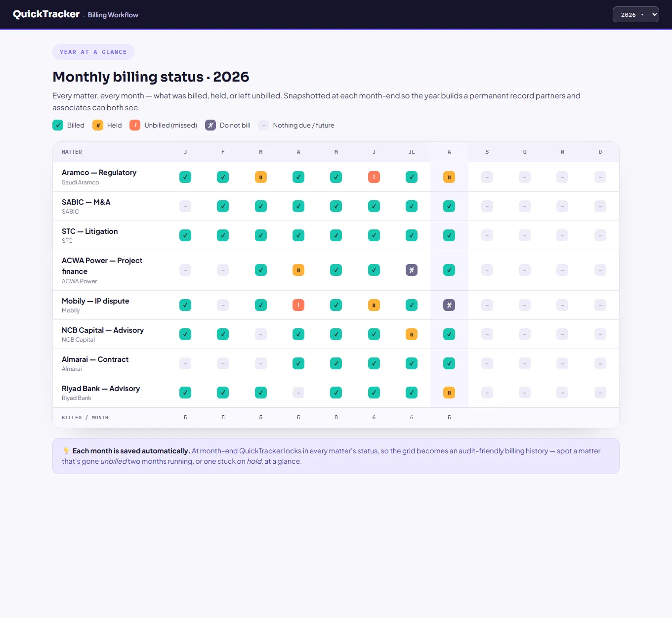Click Riyad Bank April nothing-due icon

(x=298, y=393)
